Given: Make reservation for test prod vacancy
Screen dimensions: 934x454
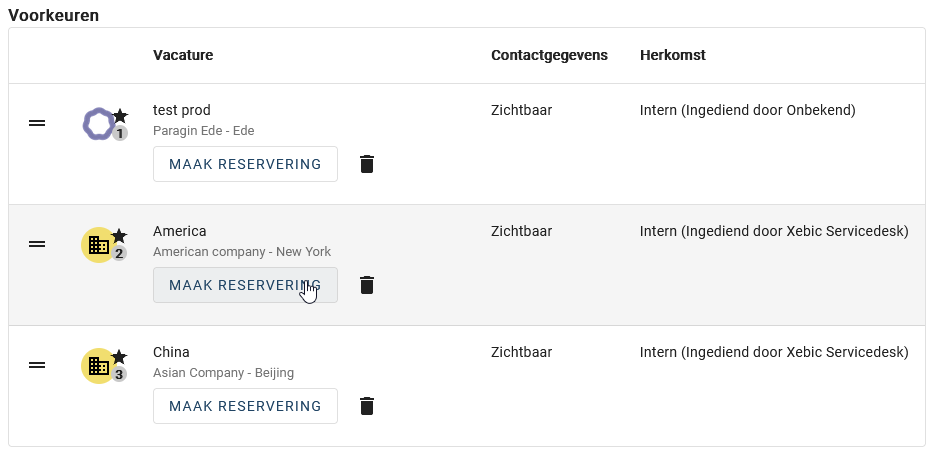Looking at the screenshot, I should pyautogui.click(x=245, y=164).
